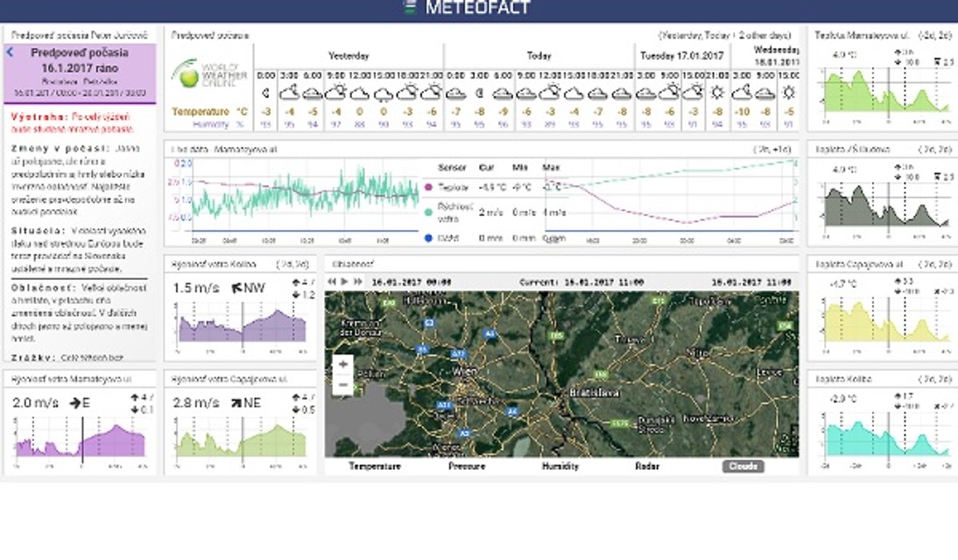Switch map layer to Radar
958x560 pixels.
pyautogui.click(x=647, y=466)
